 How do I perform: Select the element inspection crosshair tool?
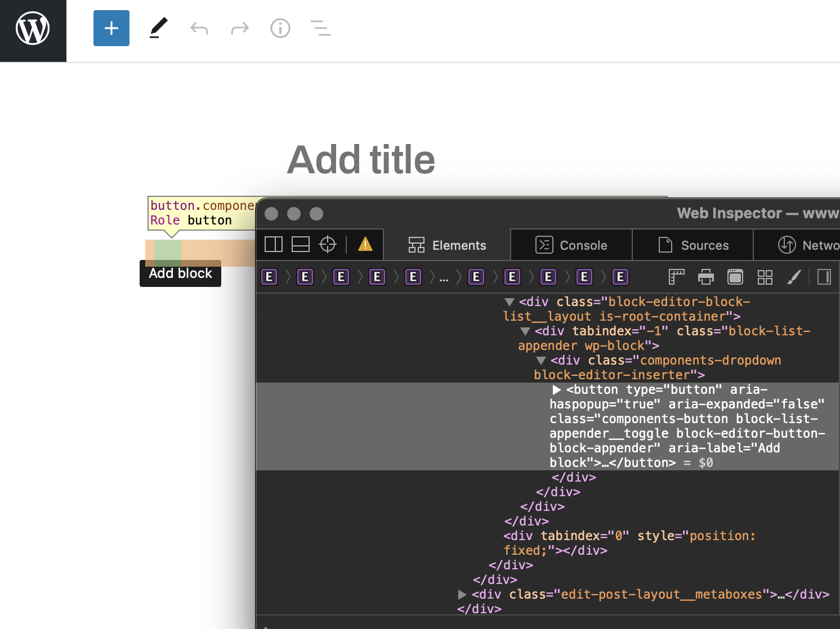(327, 244)
